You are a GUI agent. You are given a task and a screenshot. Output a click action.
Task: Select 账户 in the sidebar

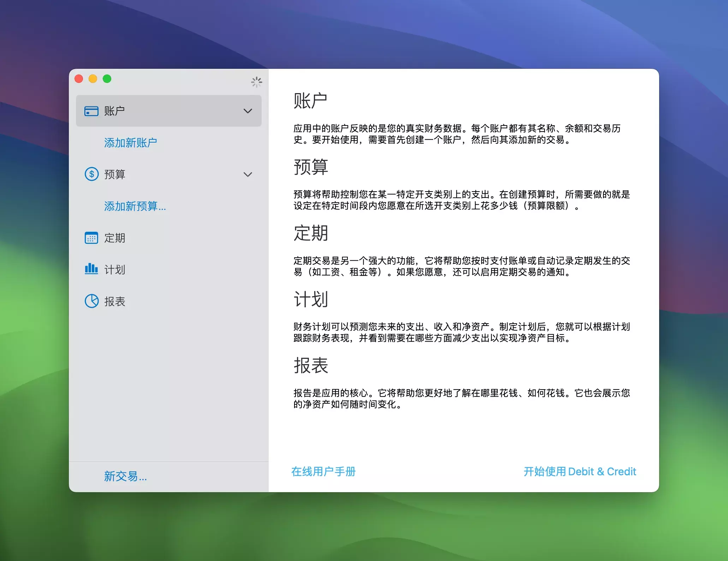pyautogui.click(x=114, y=111)
